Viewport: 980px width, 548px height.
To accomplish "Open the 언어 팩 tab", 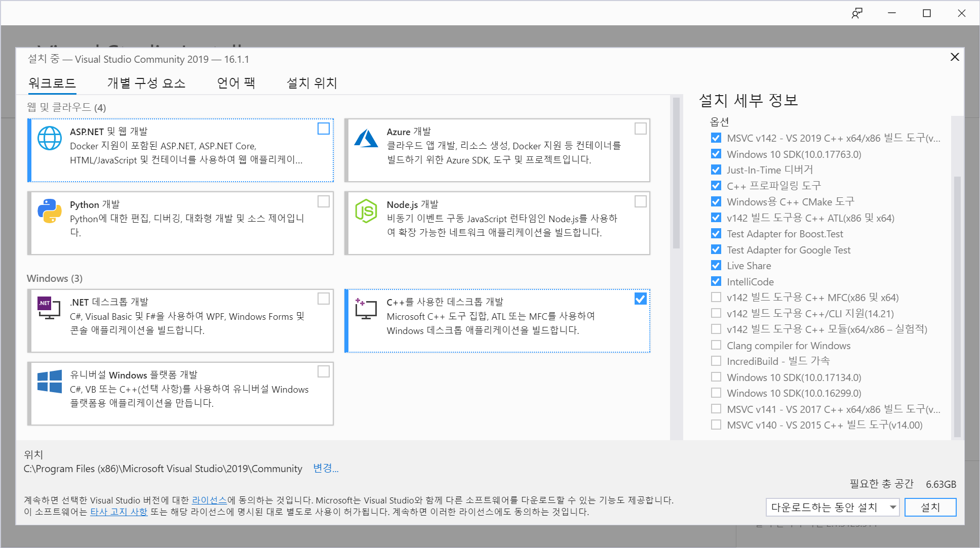I will tap(236, 83).
